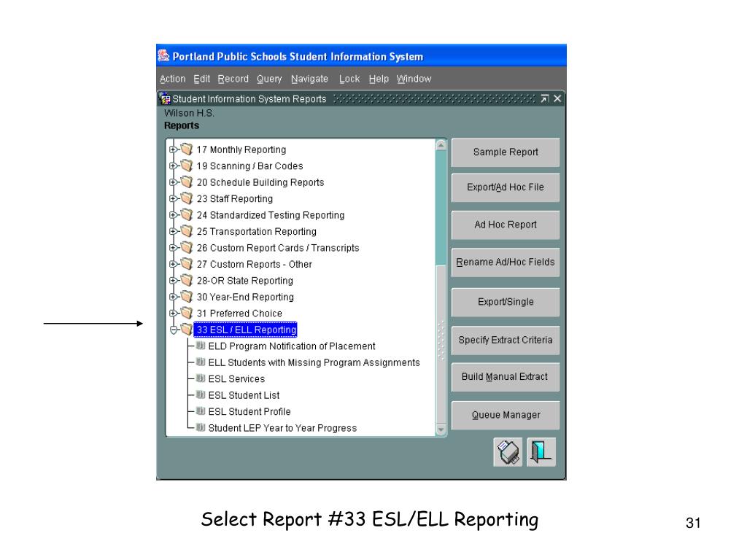Collapse the 33 ESL / ELL Reporting node
The image size is (747, 560).
(173, 330)
